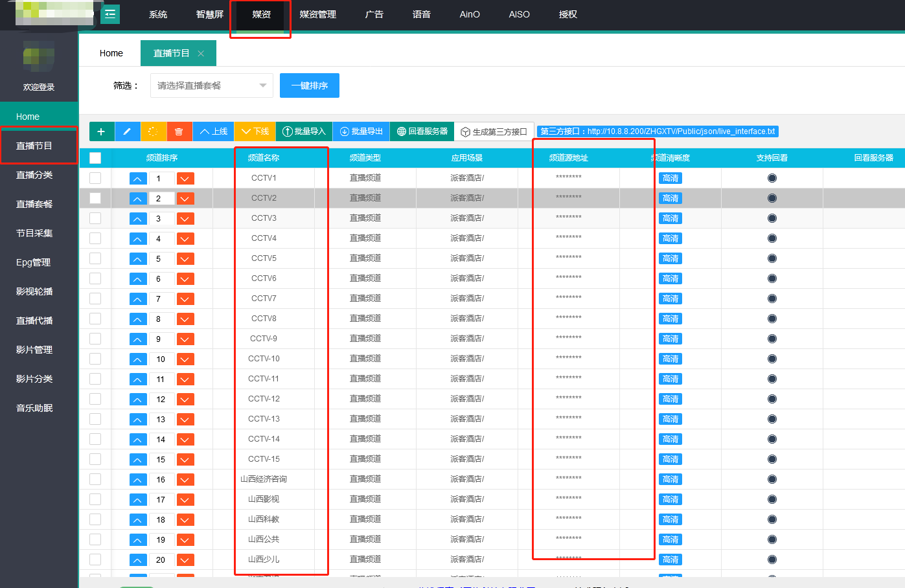
Task: Check the select-all checkbox in table header
Action: point(95,158)
